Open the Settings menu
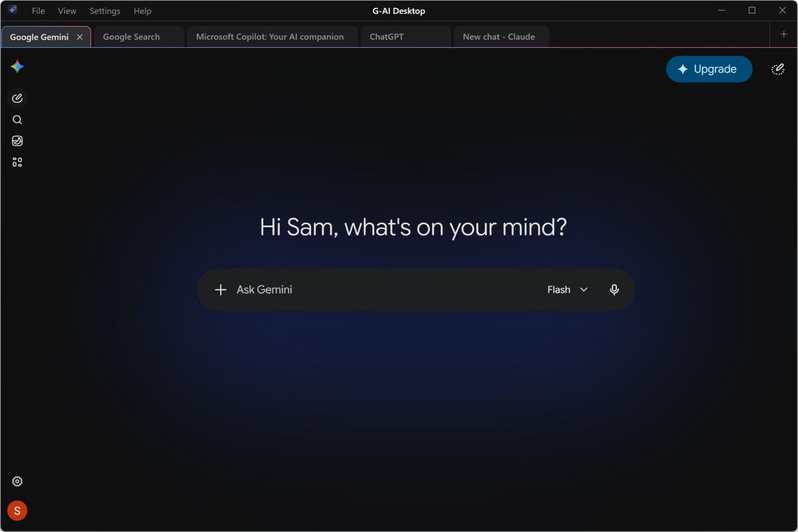Viewport: 798px width, 532px height. (105, 11)
